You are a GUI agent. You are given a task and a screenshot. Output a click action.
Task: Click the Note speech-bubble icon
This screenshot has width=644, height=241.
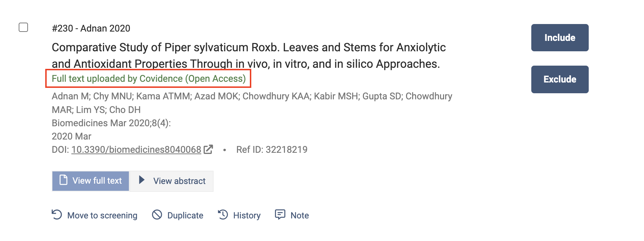[280, 214]
